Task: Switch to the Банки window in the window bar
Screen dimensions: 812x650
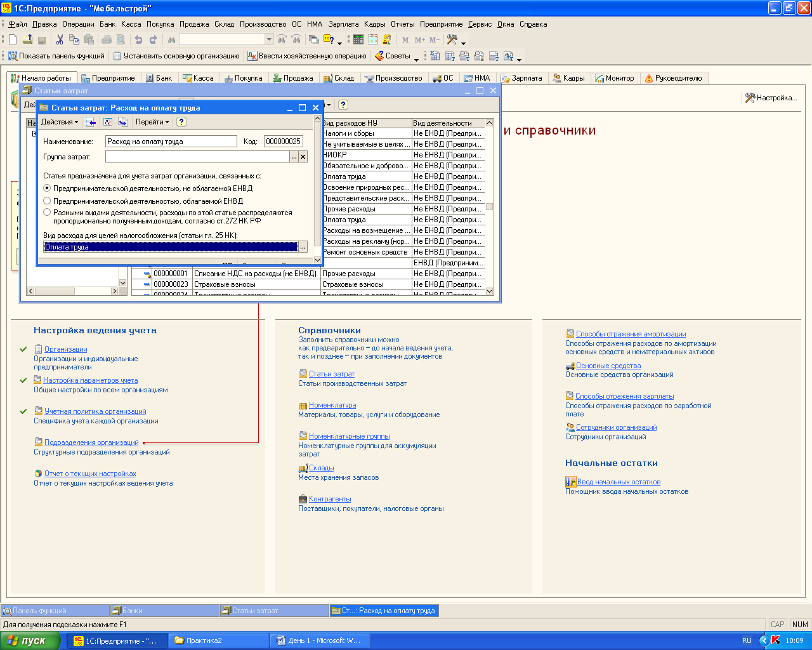Action: 164,611
